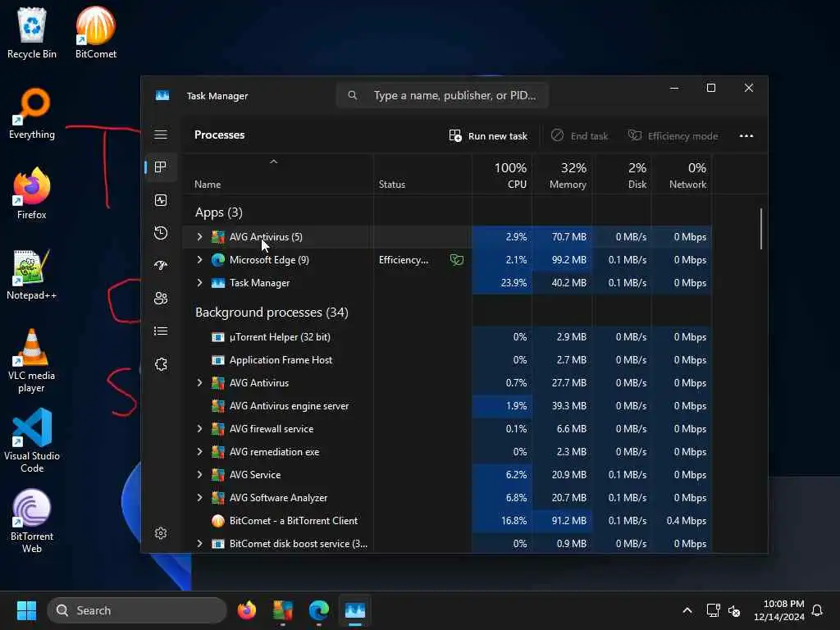Viewport: 840px width, 630px height.
Task: Open the Performance page icon in sidebar
Action: (161, 200)
